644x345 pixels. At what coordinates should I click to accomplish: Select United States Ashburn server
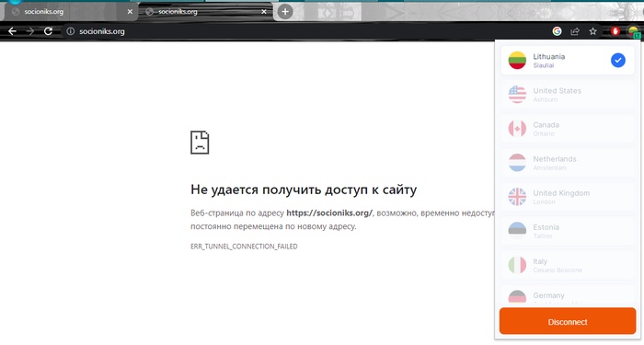pos(568,95)
